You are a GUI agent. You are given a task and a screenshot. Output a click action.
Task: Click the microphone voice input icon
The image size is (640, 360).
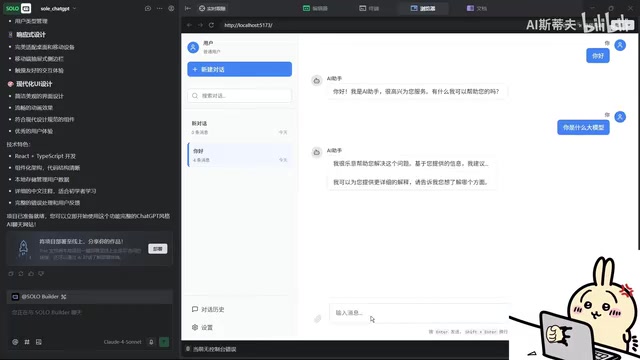tap(151, 342)
